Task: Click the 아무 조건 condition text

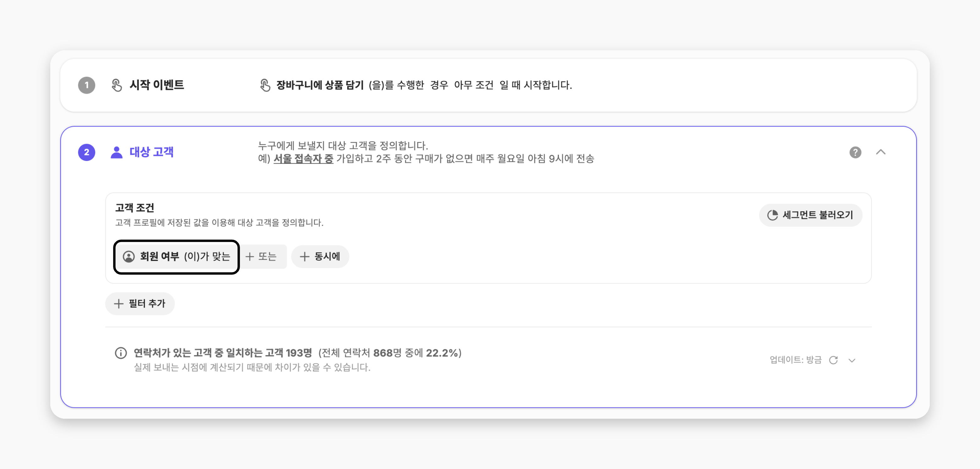Action: tap(474, 85)
